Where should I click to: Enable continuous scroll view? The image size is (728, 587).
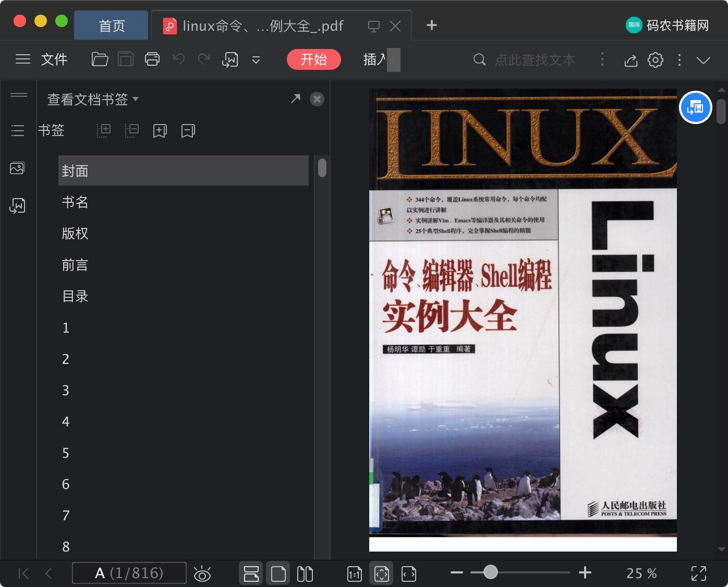pyautogui.click(x=251, y=574)
